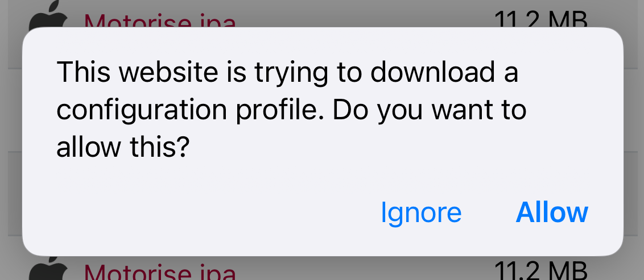Viewport: 644px width, 280px height.
Task: Open Motorise.ipa link below the dialog
Action: (x=160, y=270)
